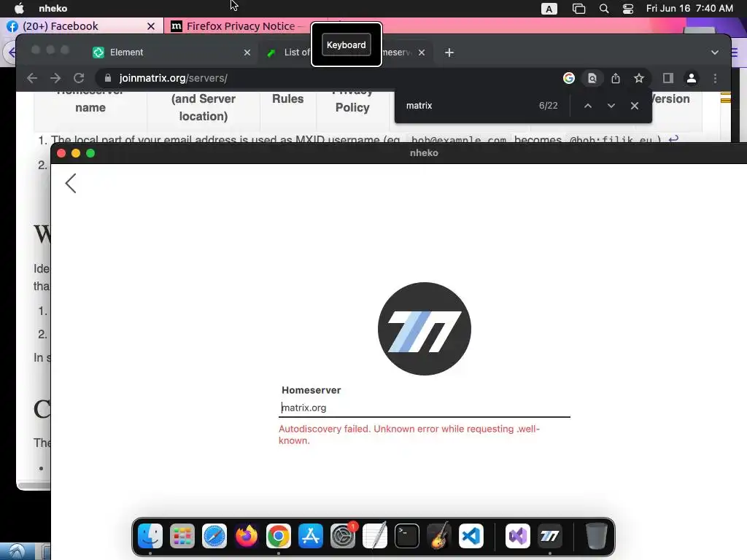Go back using nheko's back arrow

pos(71,183)
